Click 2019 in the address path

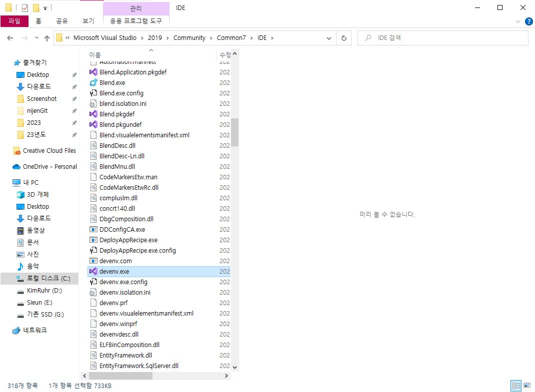[155, 38]
